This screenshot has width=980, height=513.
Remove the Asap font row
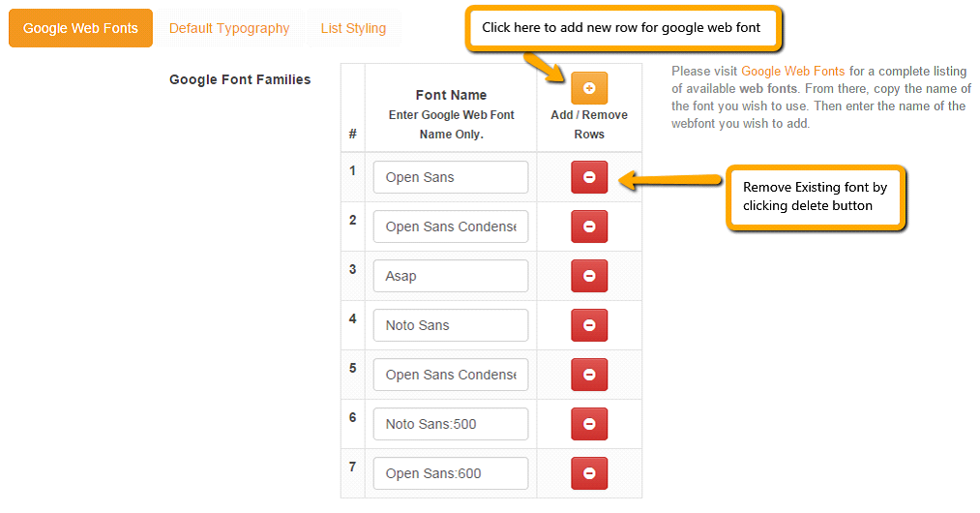coord(589,276)
